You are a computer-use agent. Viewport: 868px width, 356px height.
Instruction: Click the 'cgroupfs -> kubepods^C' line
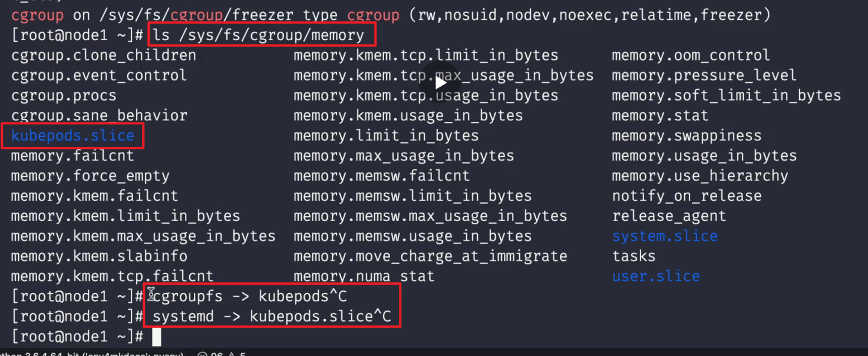tap(250, 296)
